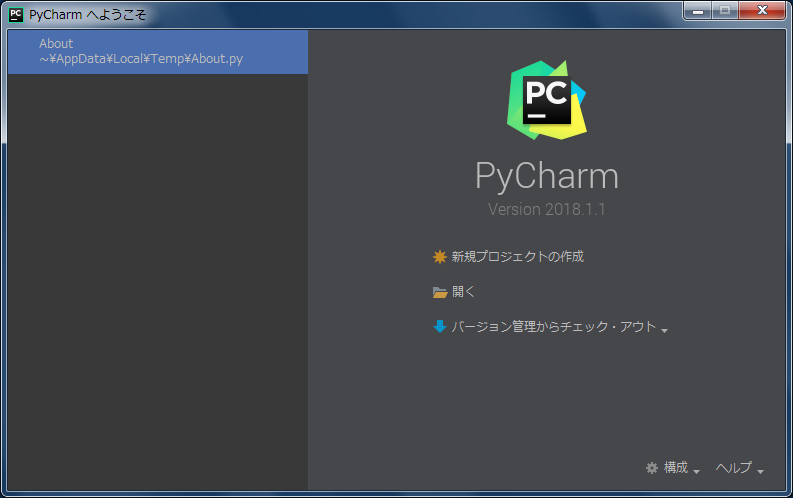The image size is (793, 498).
Task: Click the blue download arrow checkout icon
Action: [439, 327]
